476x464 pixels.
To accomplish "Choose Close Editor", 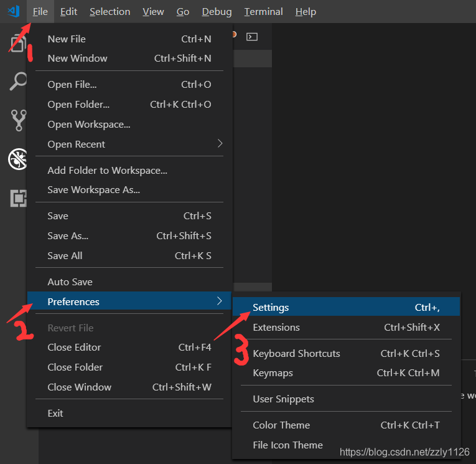I will (129, 347).
